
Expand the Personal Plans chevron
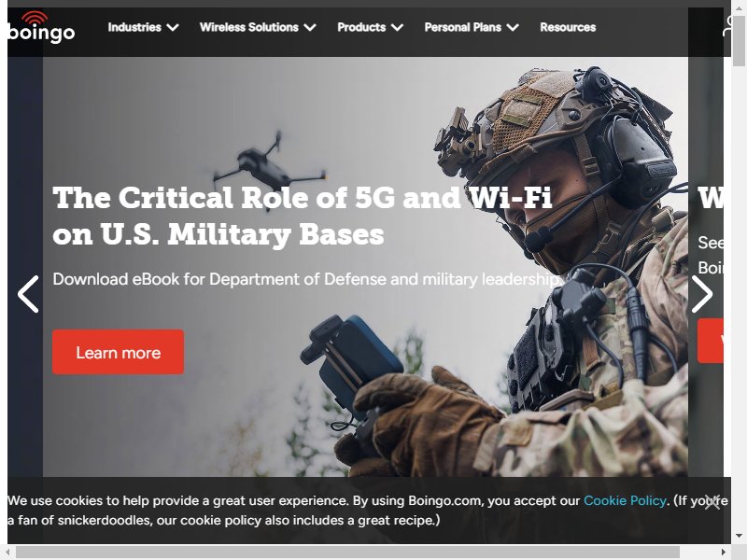pyautogui.click(x=513, y=28)
